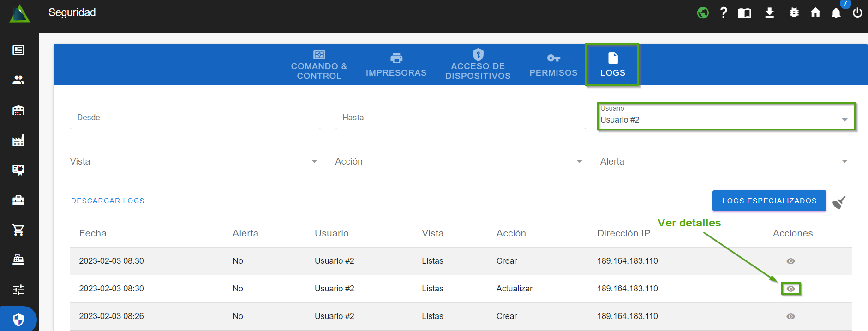Click the bug report icon
This screenshot has height=331, width=868.
[x=794, y=13]
